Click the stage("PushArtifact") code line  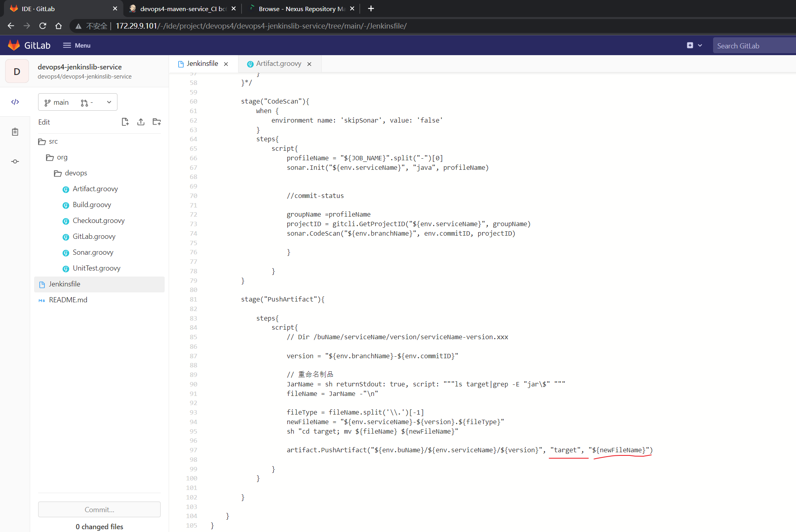click(283, 299)
